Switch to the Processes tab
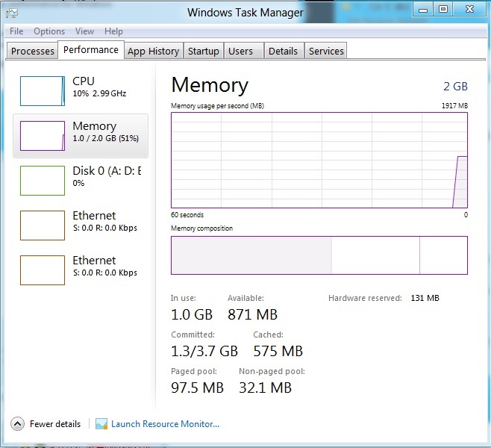Viewport: 491px width, 448px height. (x=33, y=51)
